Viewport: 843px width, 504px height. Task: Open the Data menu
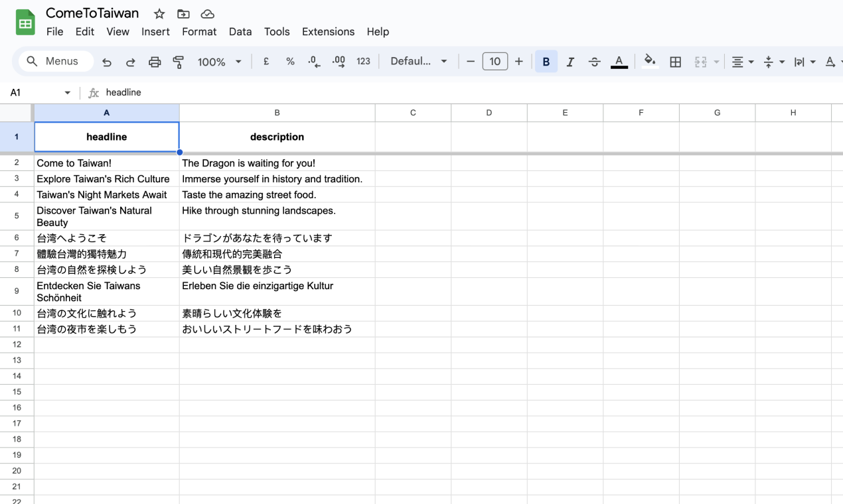pos(240,31)
